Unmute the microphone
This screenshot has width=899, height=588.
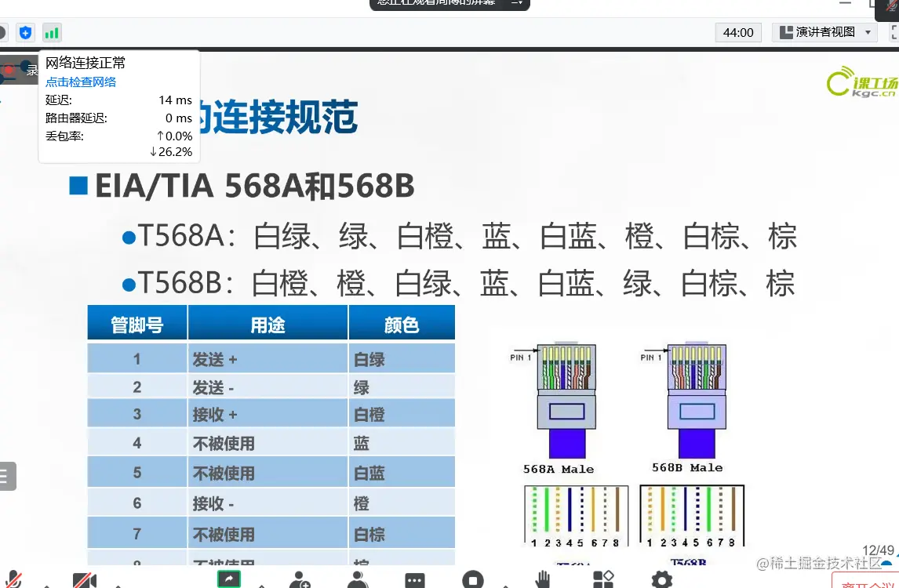tap(13, 580)
